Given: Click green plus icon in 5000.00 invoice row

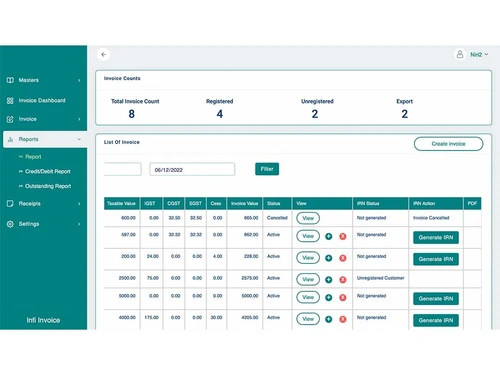Looking at the screenshot, I should (329, 297).
